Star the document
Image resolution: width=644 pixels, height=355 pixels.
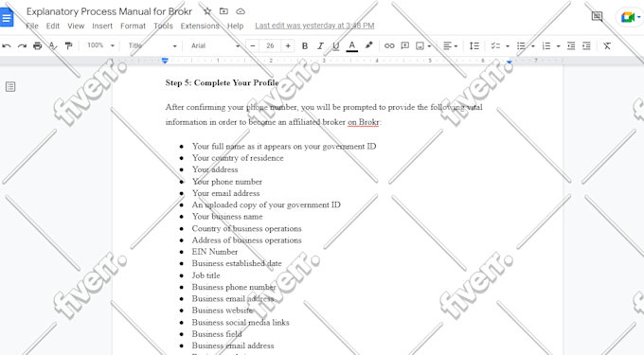pyautogui.click(x=207, y=11)
